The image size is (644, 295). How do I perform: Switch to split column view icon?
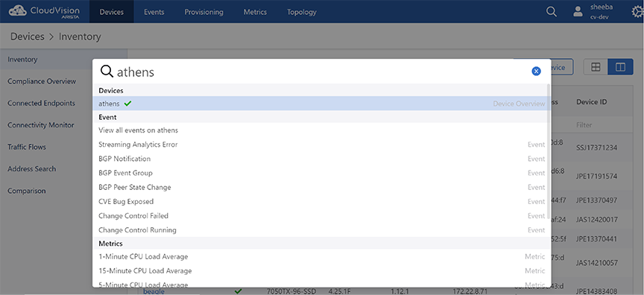pos(620,67)
